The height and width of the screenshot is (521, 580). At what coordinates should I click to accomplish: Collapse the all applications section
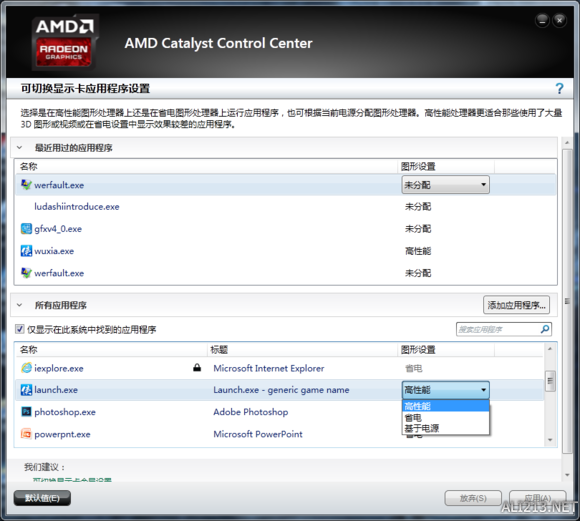click(20, 305)
